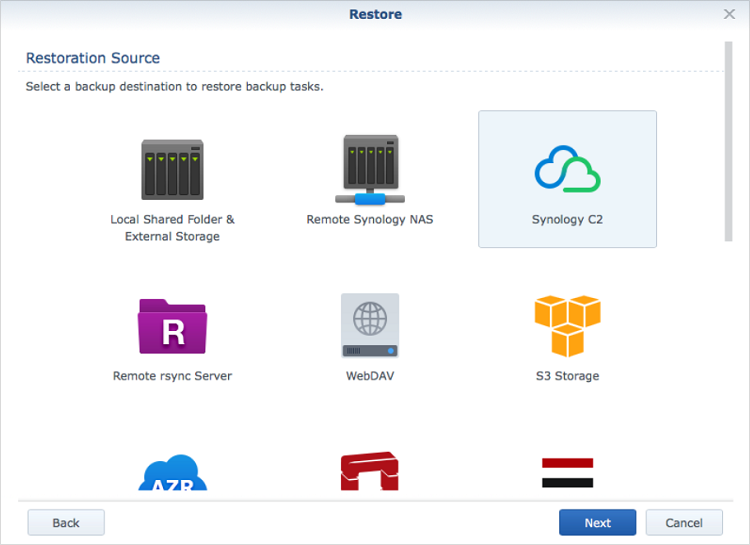The width and height of the screenshot is (750, 545).
Task: Proceed with the Next button
Action: (597, 523)
